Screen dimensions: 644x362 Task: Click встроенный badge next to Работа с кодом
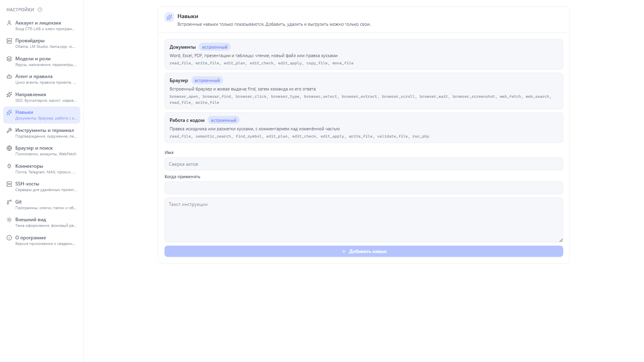223,120
